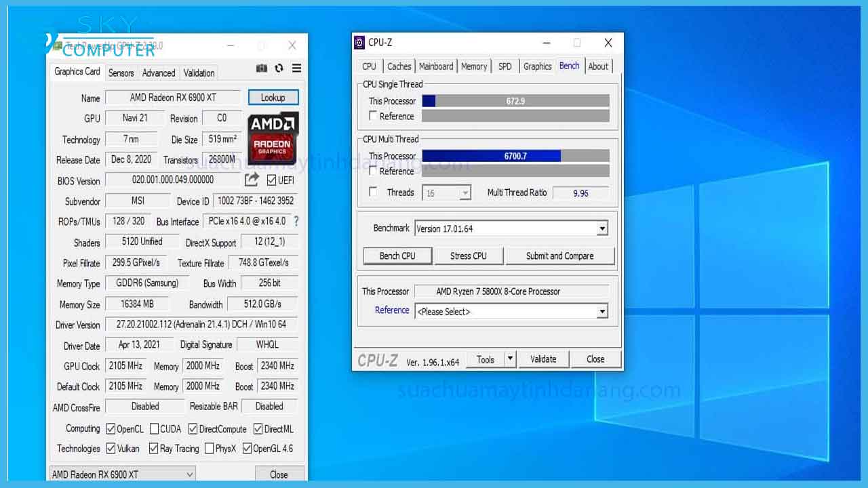Click the Resizable BAR value Disabled
This screenshot has width=868, height=488.
coord(269,406)
